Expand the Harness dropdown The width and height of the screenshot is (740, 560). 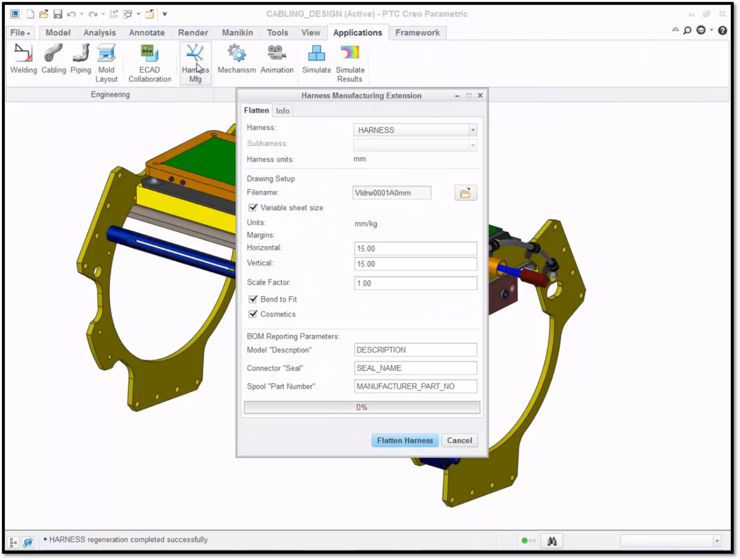click(x=472, y=130)
